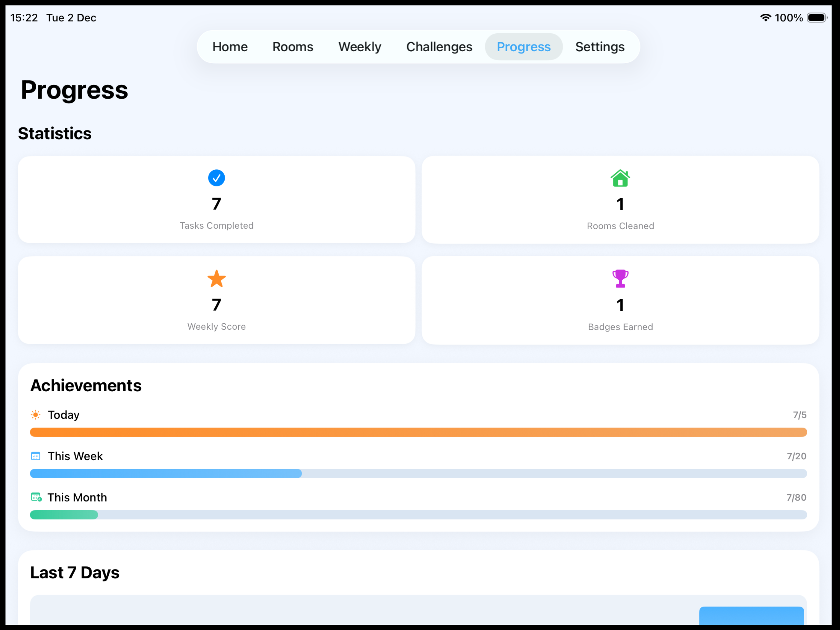
Task: Click the This Month achievement label
Action: pyautogui.click(x=77, y=498)
